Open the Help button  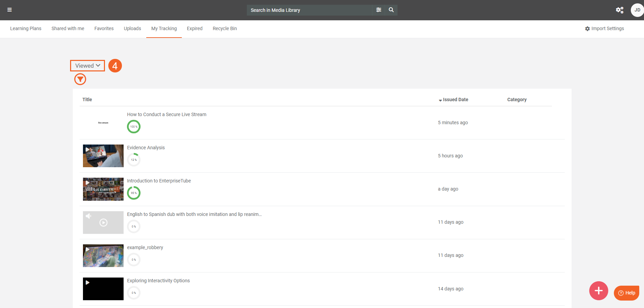626,293
